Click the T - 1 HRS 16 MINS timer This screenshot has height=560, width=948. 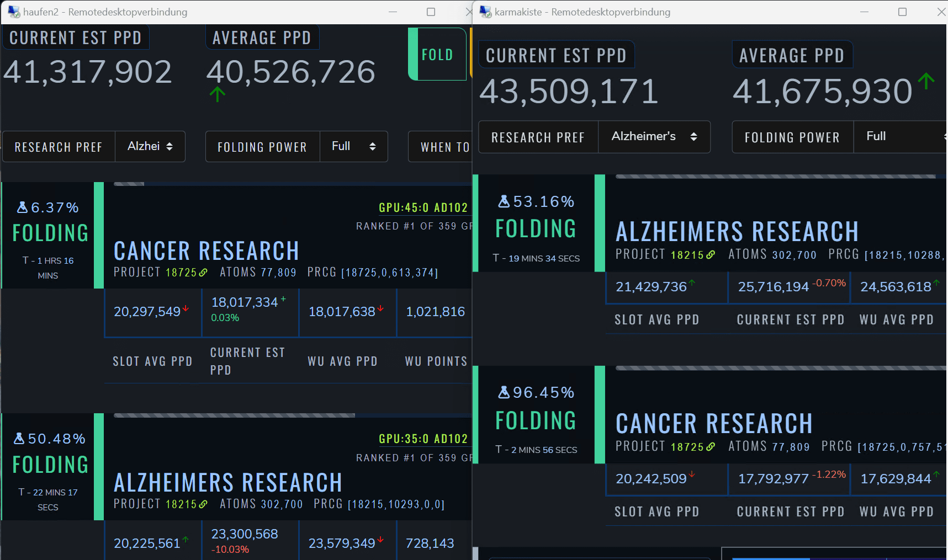48,268
